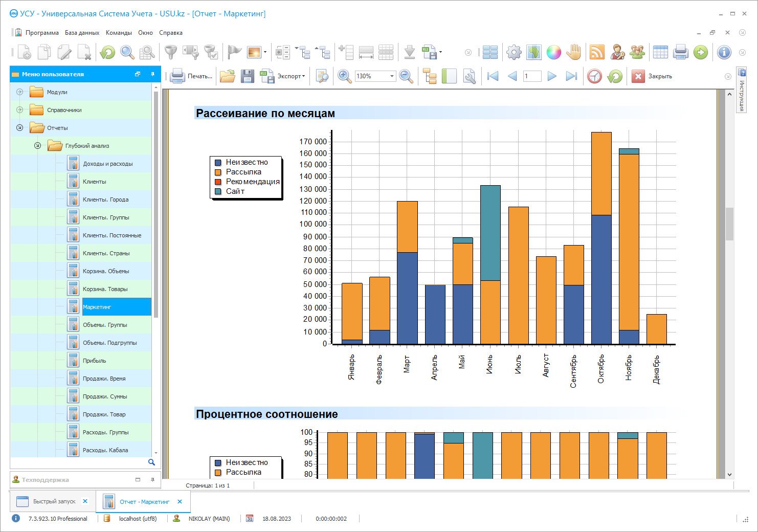Click the zoom out magnifier icon

tap(406, 76)
